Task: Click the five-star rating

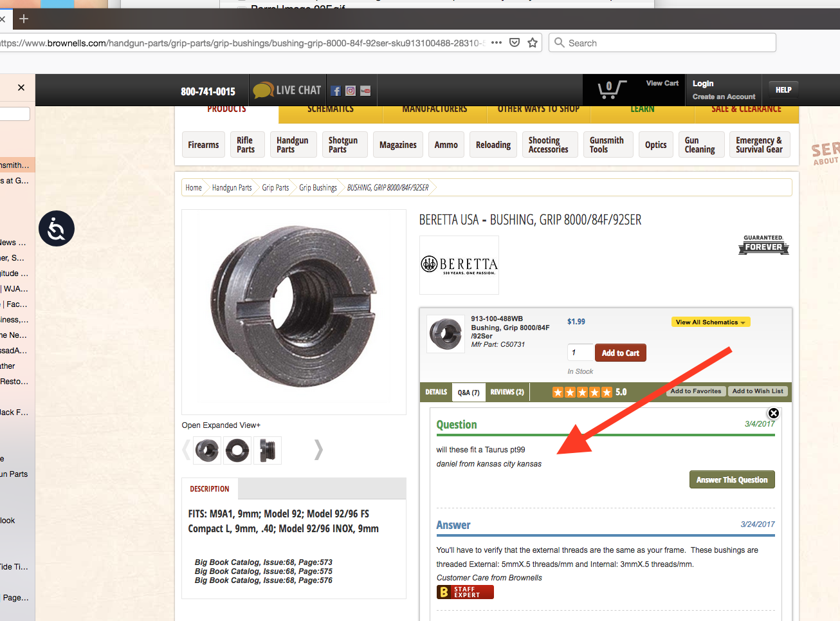Action: pos(582,392)
